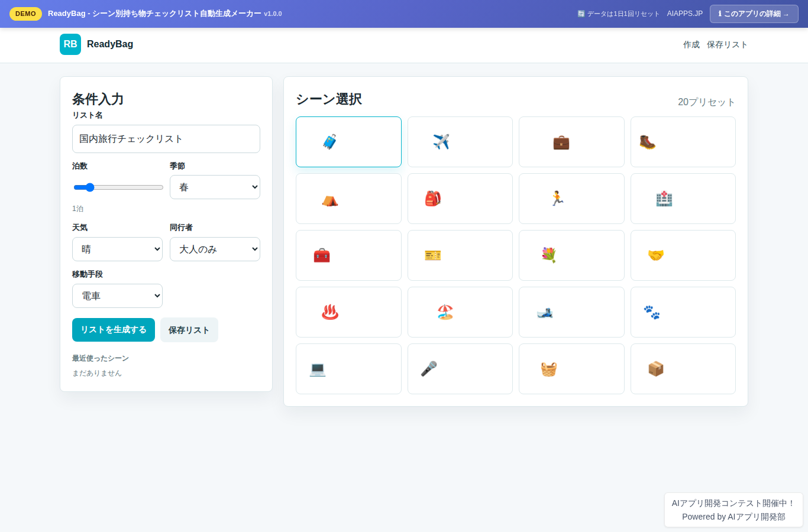Open このアプリの詳細 button
Image resolution: width=808 pixels, height=532 pixels.
(754, 14)
